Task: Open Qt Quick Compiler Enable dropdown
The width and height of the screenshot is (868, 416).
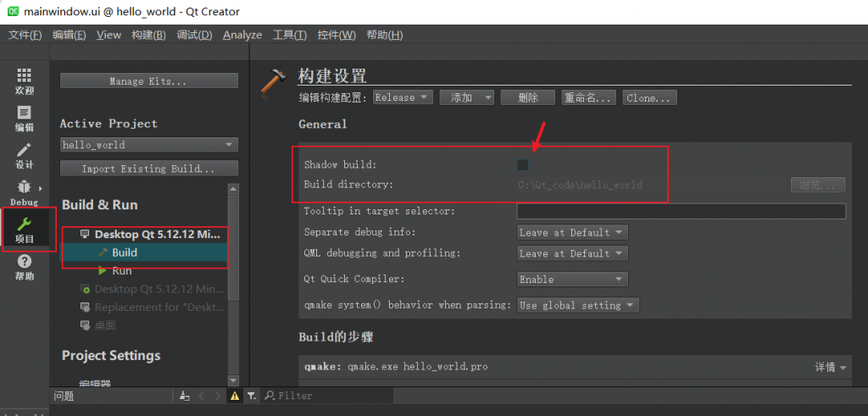Action: pyautogui.click(x=572, y=280)
